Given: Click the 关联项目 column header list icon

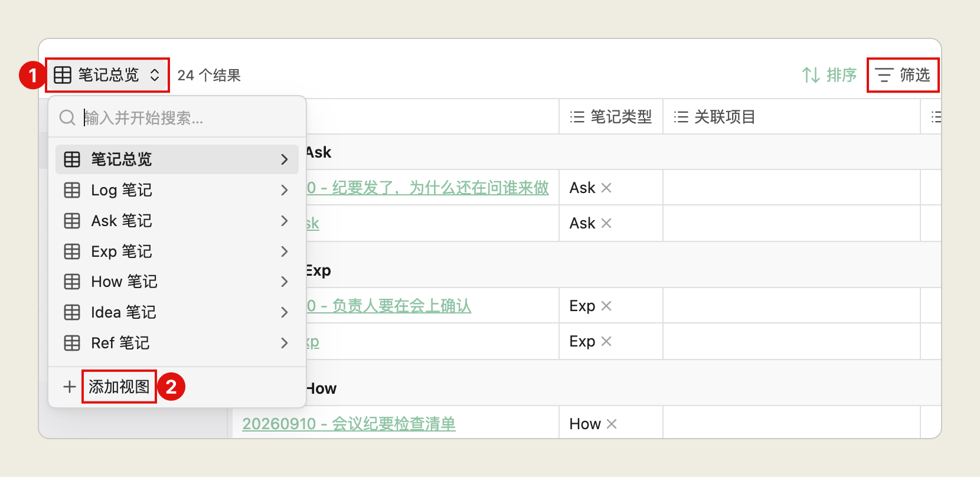Looking at the screenshot, I should (x=681, y=117).
